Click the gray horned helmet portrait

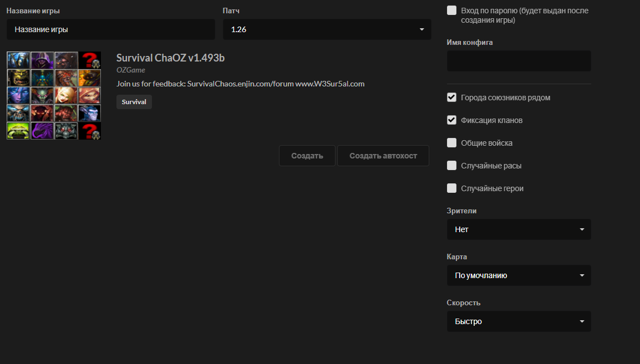pyautogui.click(x=66, y=131)
